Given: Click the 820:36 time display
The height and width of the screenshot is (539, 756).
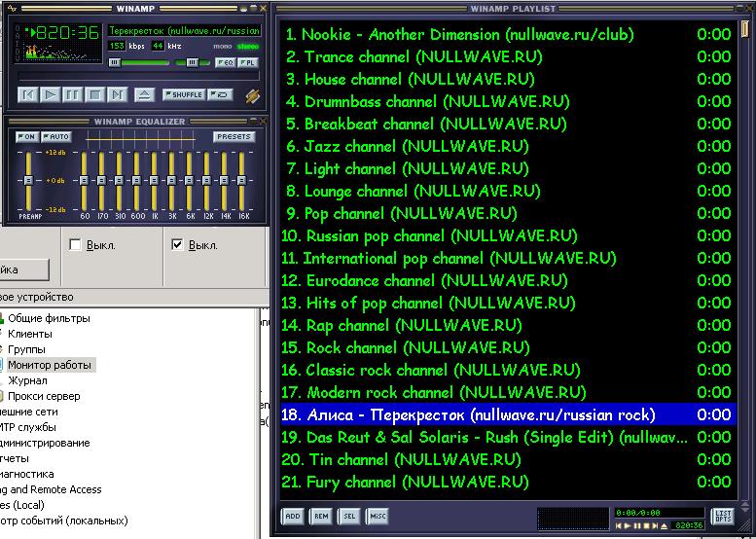Looking at the screenshot, I should tap(67, 33).
